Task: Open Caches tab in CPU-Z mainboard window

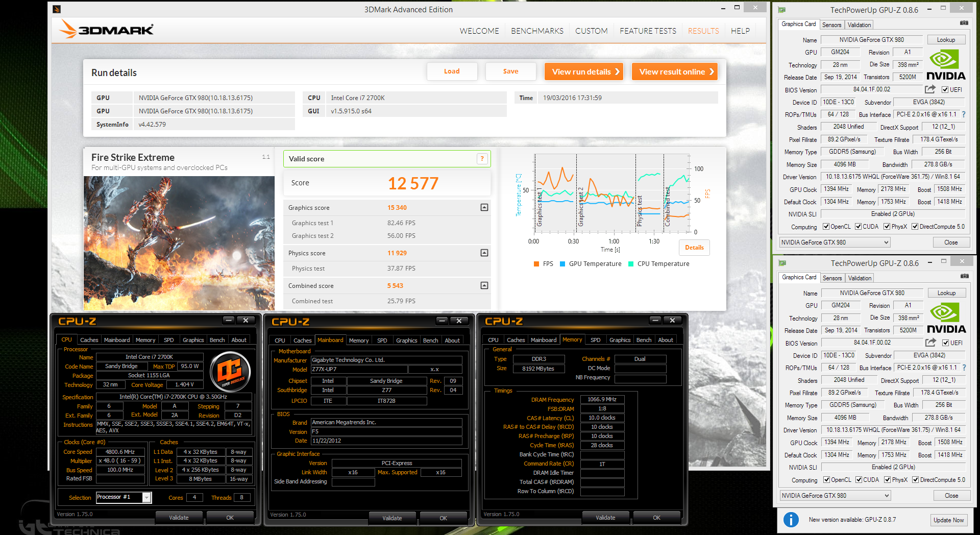Action: pos(303,341)
